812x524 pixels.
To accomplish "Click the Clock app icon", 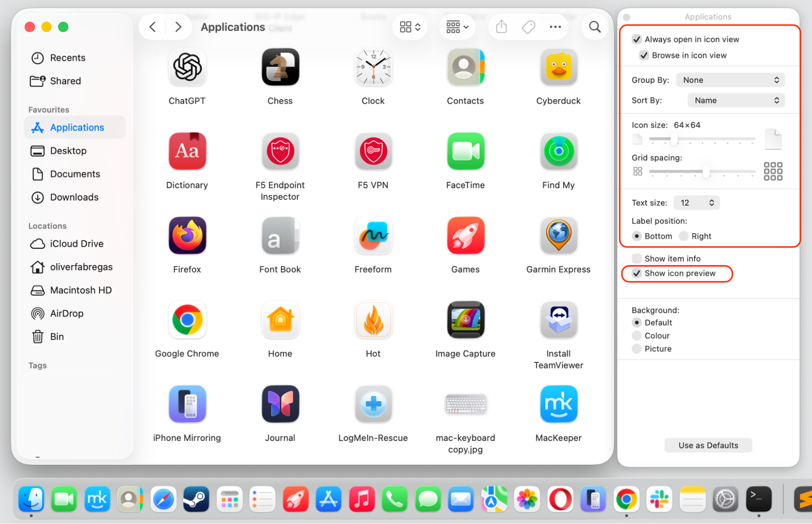I will pos(373,67).
